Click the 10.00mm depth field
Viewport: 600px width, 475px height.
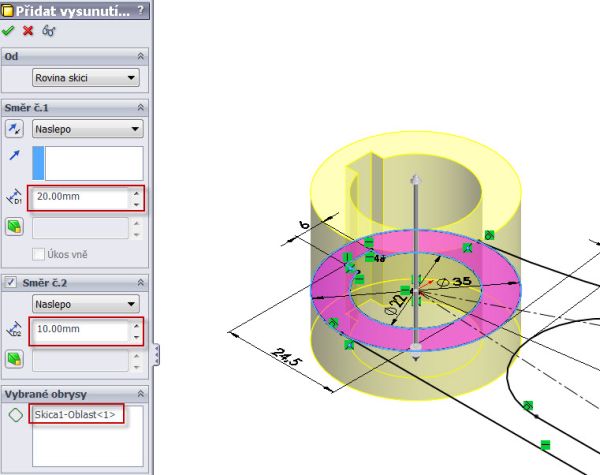point(78,329)
